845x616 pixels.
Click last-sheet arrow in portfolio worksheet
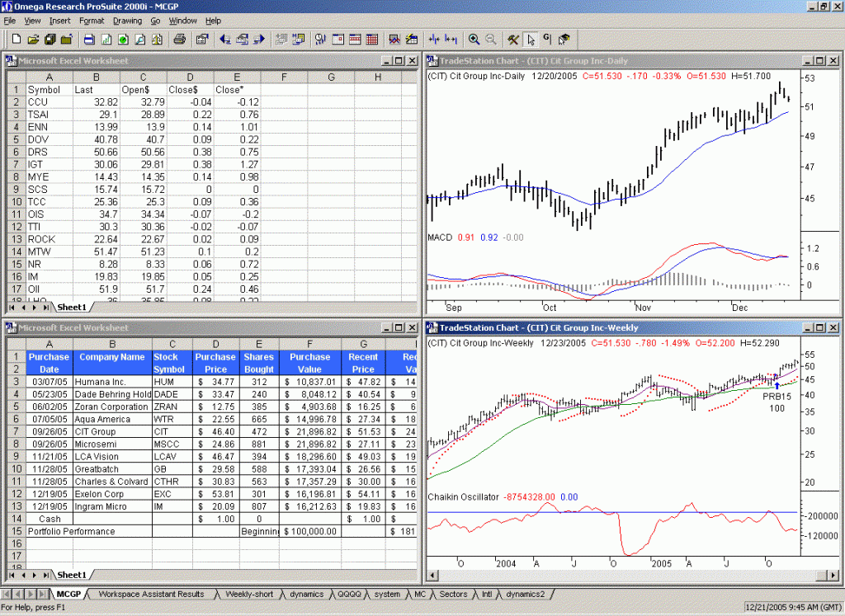(46, 575)
